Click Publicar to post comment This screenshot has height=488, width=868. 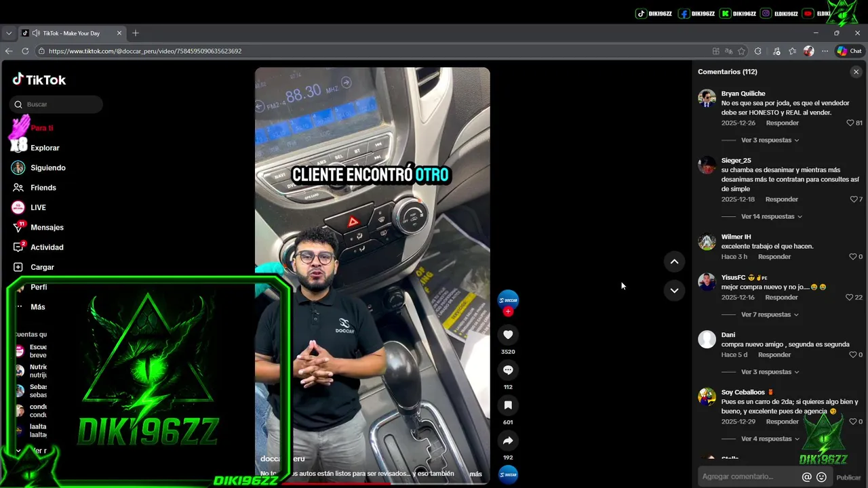click(x=848, y=477)
